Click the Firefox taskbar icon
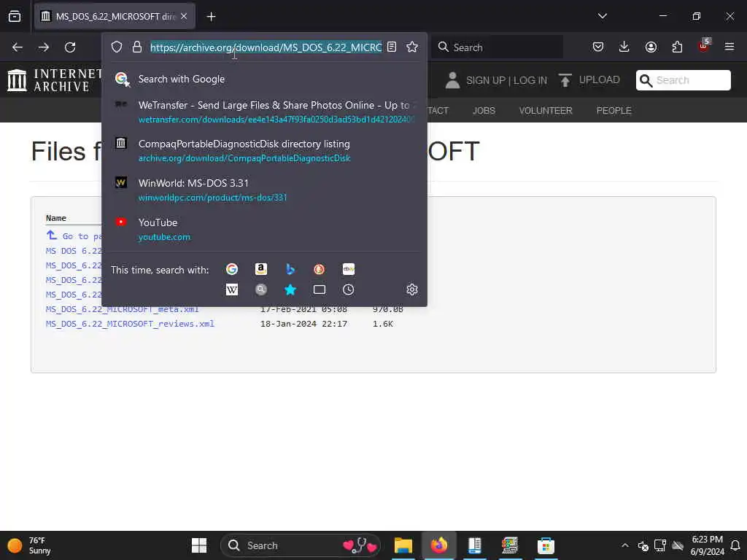The width and height of the screenshot is (747, 560). pyautogui.click(x=439, y=545)
